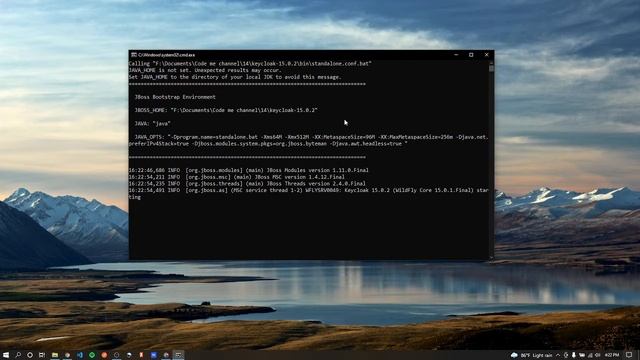Open Cortana circle icon on taskbar

coord(30,355)
